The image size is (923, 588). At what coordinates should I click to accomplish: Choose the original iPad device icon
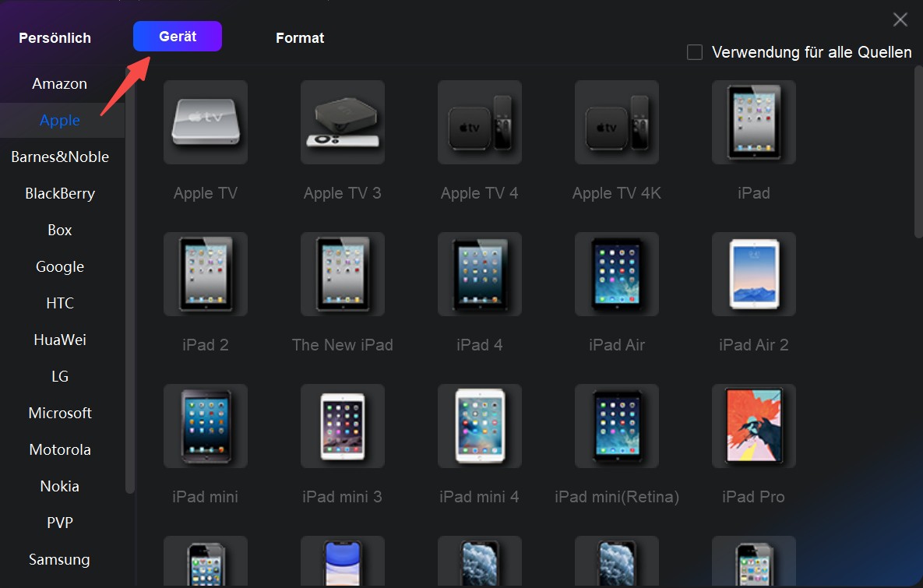[754, 121]
